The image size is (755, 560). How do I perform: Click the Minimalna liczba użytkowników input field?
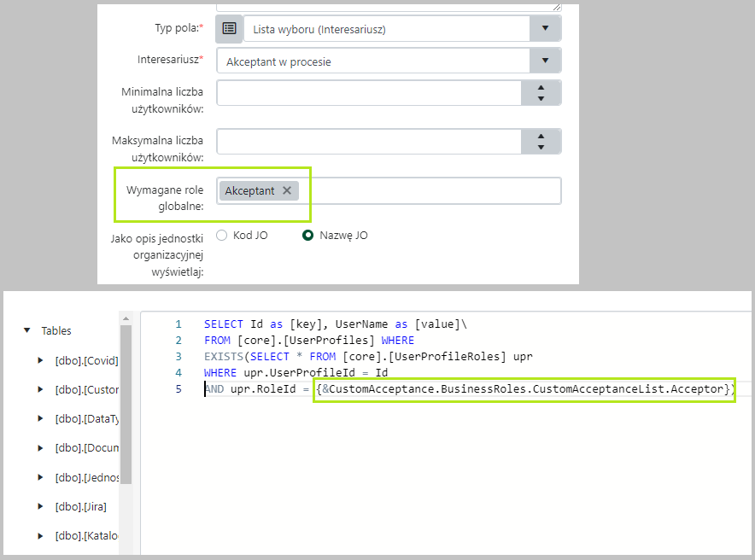[369, 93]
